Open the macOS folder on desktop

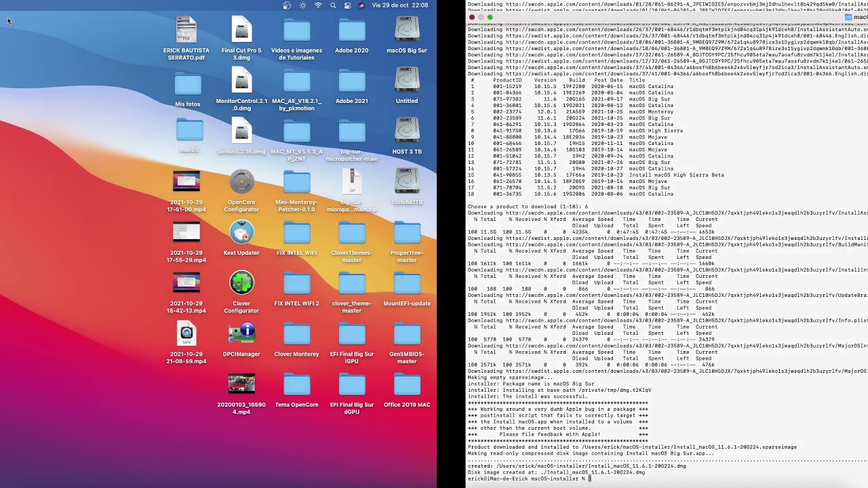coord(189,130)
